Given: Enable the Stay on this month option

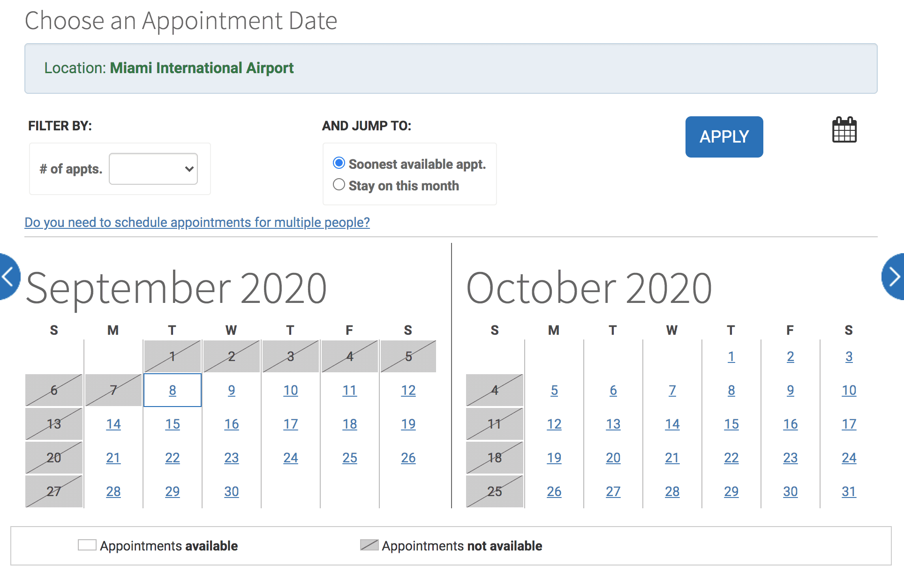Looking at the screenshot, I should [x=339, y=185].
